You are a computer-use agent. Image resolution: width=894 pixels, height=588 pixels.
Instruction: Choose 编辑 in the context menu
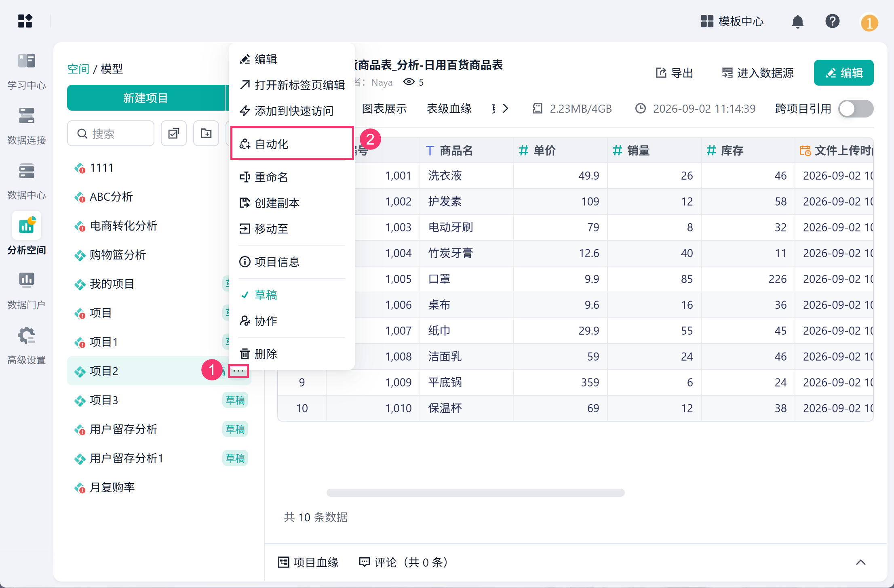[292, 59]
